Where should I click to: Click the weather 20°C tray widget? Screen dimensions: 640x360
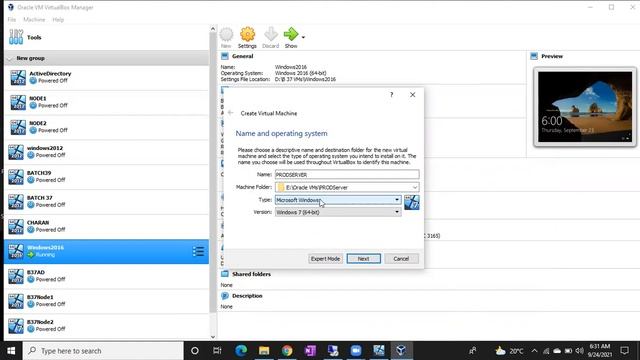coord(509,351)
